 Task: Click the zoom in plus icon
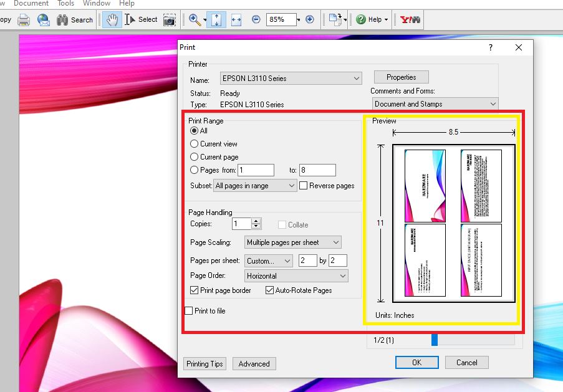310,19
